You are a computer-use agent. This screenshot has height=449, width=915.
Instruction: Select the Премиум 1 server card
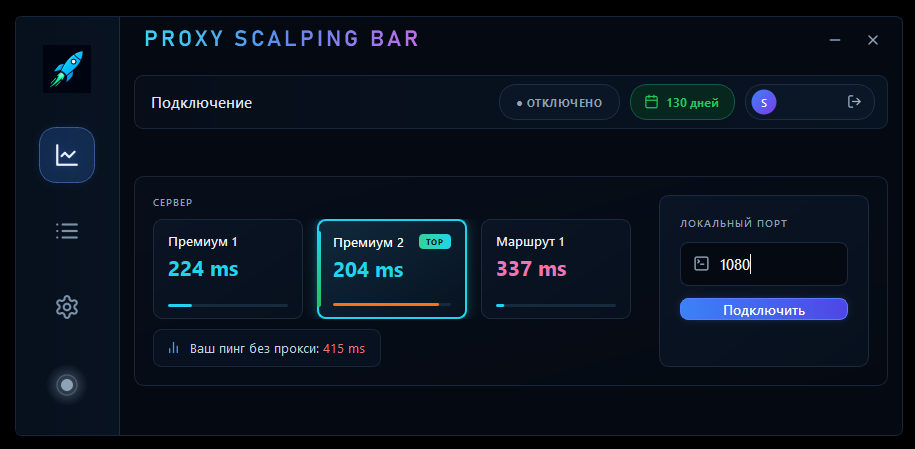point(228,269)
